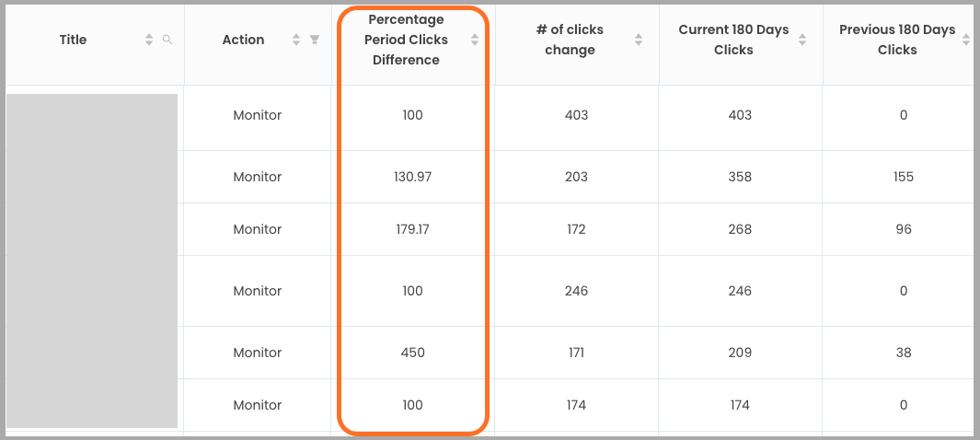Click the Action column header label
This screenshot has width=980, height=440.
click(243, 40)
